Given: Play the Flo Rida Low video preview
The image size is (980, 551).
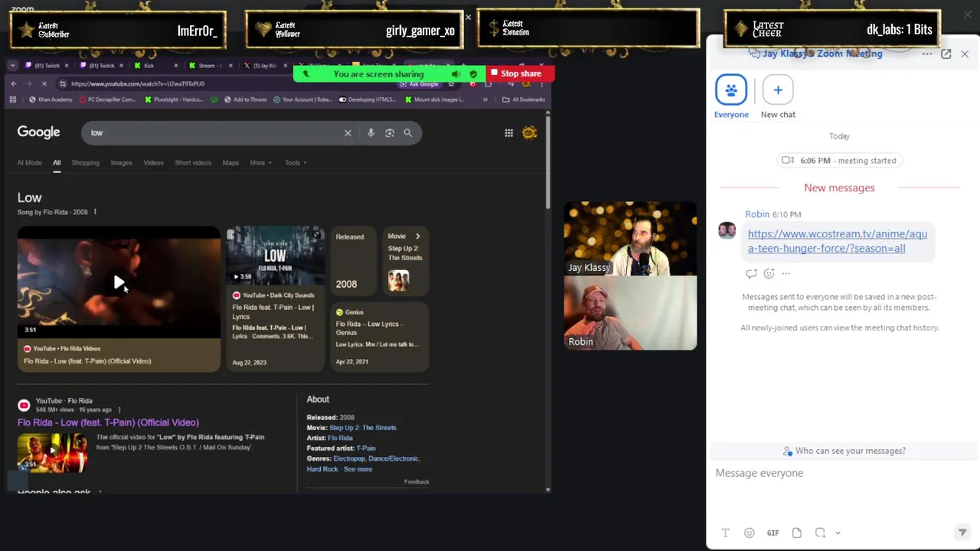Looking at the screenshot, I should click(x=119, y=282).
